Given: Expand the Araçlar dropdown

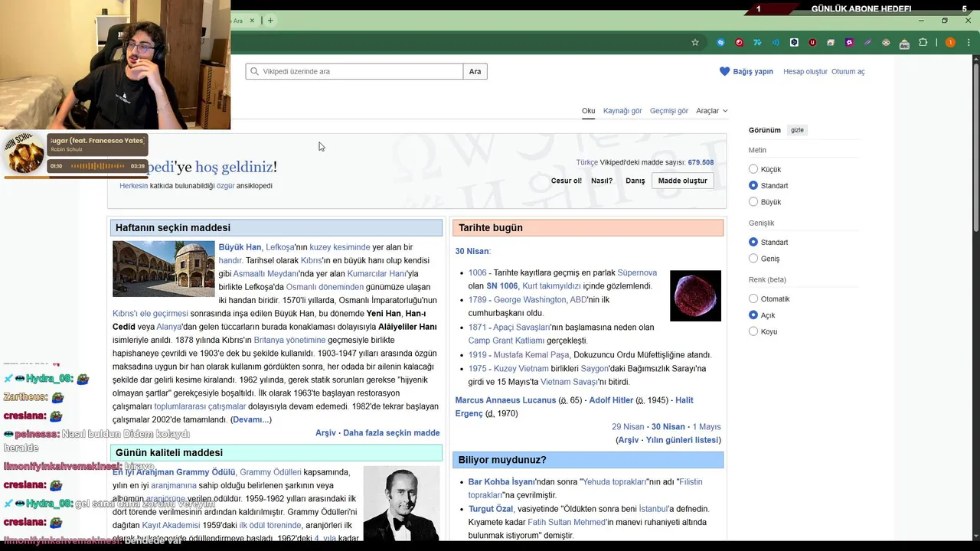Looking at the screenshot, I should pos(711,111).
